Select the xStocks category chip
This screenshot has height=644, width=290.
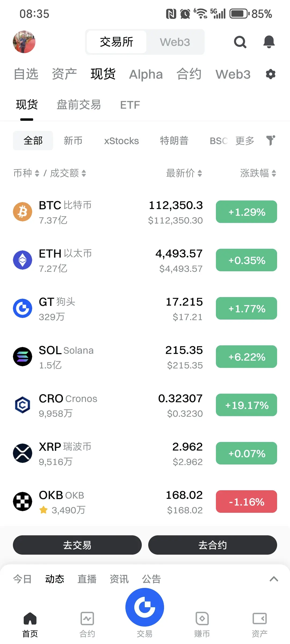tap(121, 141)
